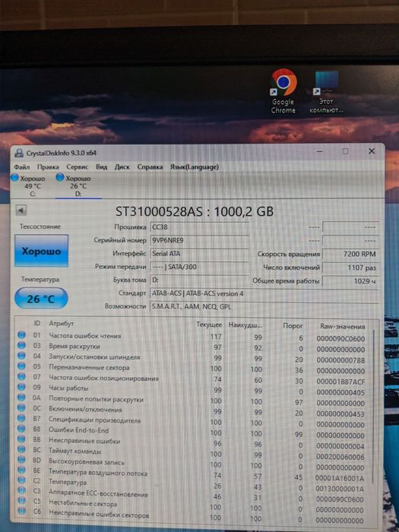The height and width of the screenshot is (532, 399).
Task: Click the status circle of attribute BD
Action: (22, 460)
